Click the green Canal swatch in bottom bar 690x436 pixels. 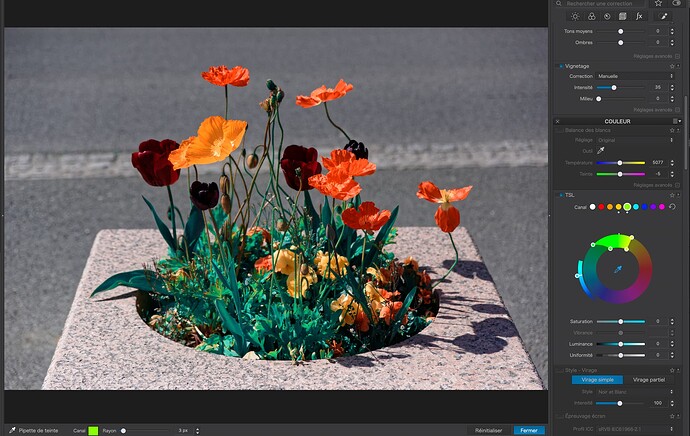93,431
